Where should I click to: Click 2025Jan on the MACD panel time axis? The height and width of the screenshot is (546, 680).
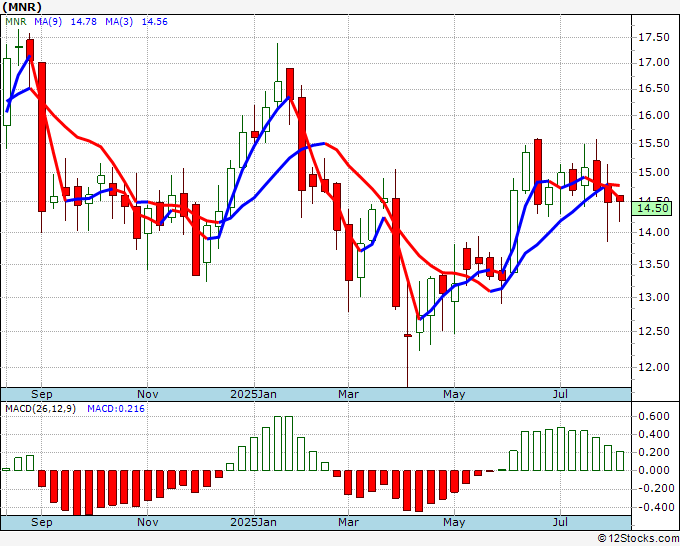(x=253, y=522)
